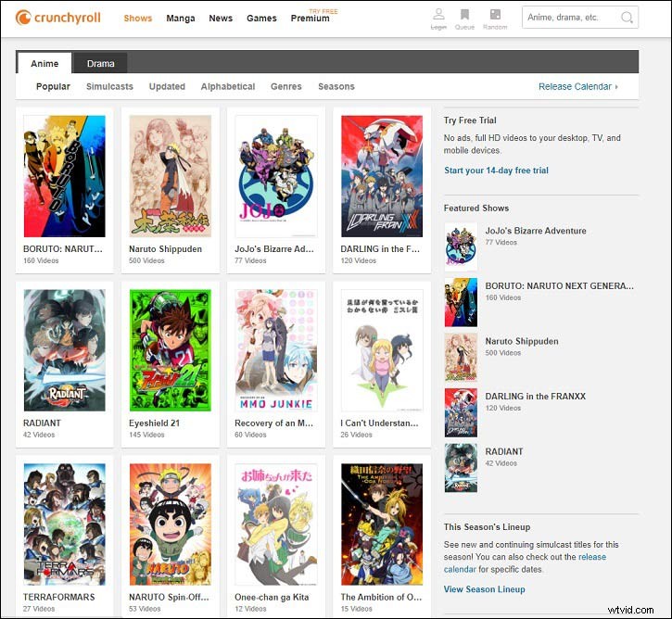Click the search magnifier icon

point(627,17)
